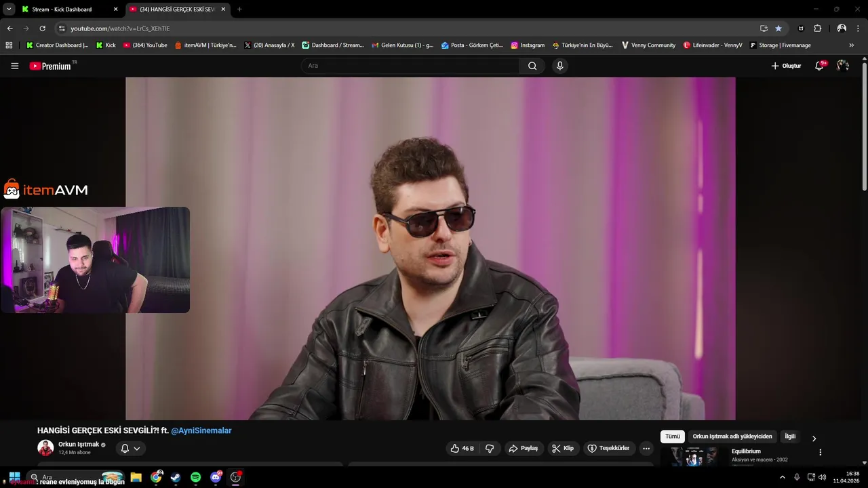The height and width of the screenshot is (488, 868).
Task: Reload the current page
Action: pos(42,28)
